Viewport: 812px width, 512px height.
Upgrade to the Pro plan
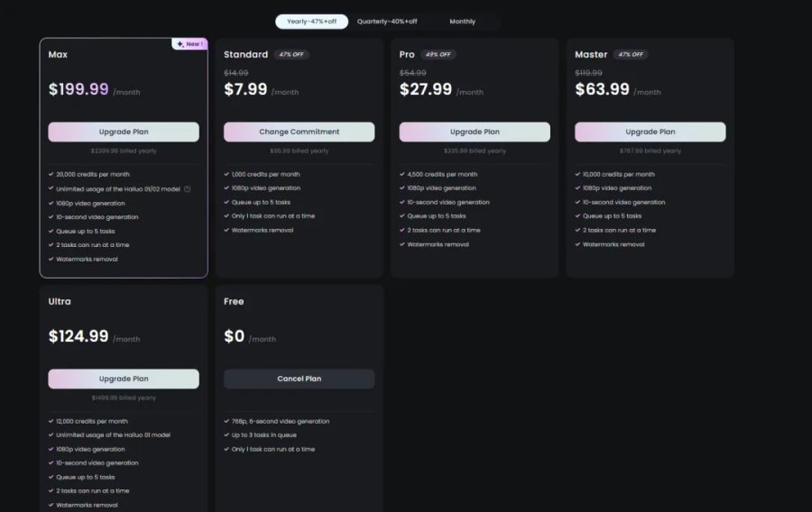click(x=475, y=132)
